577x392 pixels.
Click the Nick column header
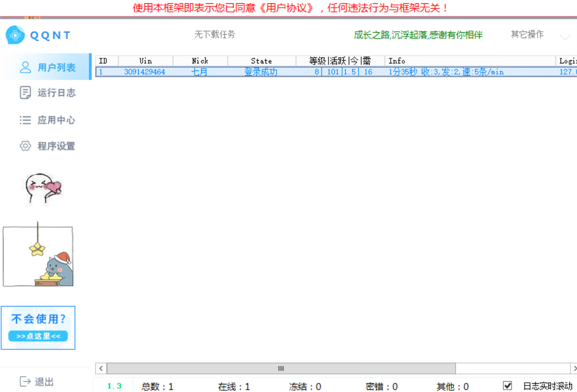(200, 61)
